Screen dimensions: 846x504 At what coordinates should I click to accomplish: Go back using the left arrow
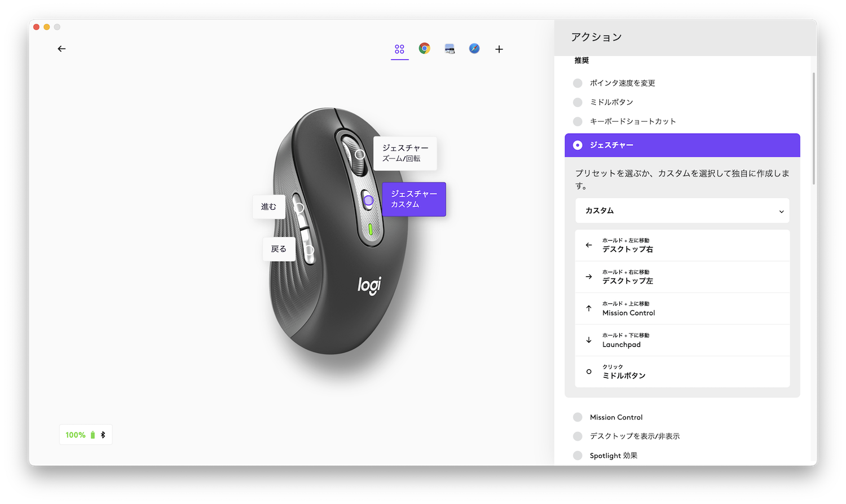(61, 49)
